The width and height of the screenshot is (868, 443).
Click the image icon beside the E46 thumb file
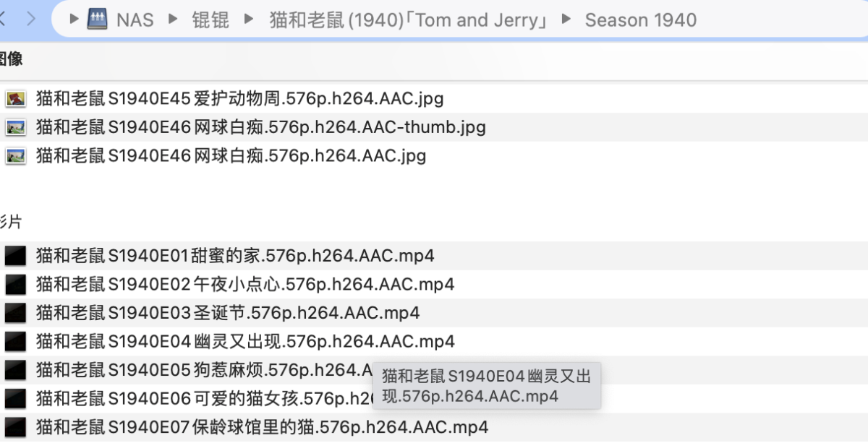14,126
